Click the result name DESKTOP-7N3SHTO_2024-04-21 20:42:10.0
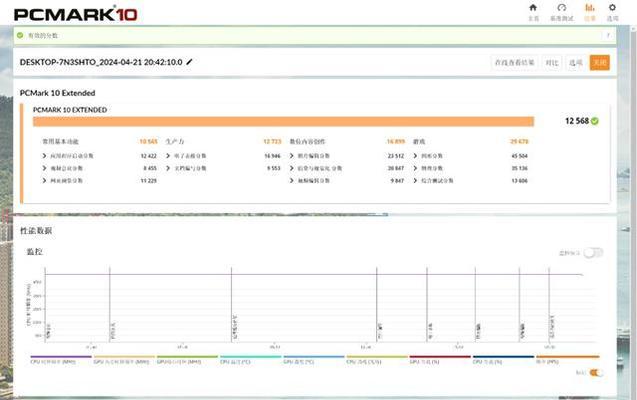The image size is (637, 400). pyautogui.click(x=101, y=62)
